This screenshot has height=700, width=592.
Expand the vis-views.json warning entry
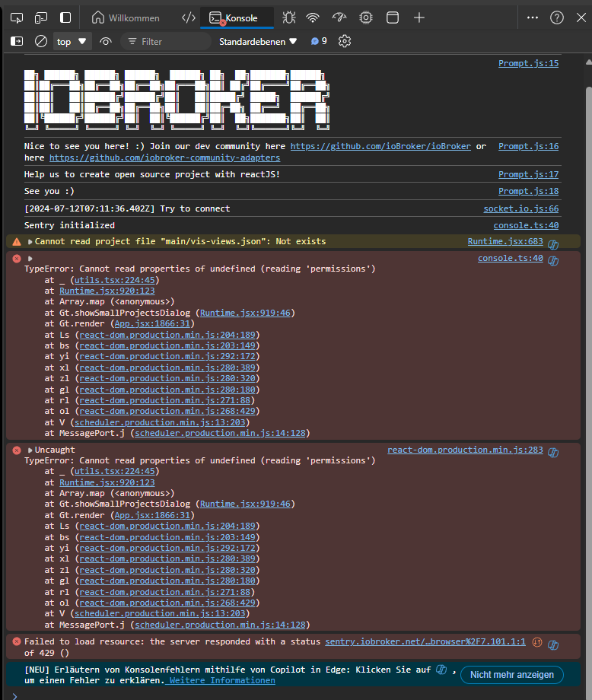(30, 242)
